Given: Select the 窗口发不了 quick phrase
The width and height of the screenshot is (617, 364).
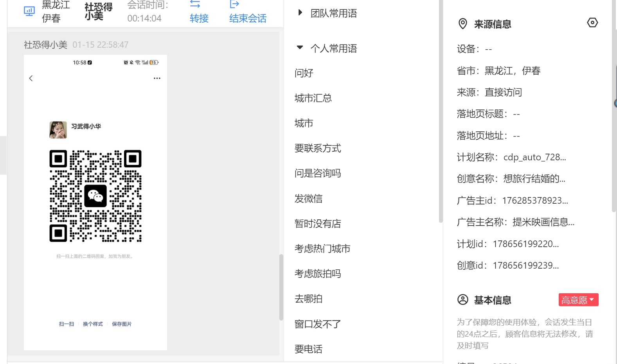Looking at the screenshot, I should pyautogui.click(x=318, y=324).
